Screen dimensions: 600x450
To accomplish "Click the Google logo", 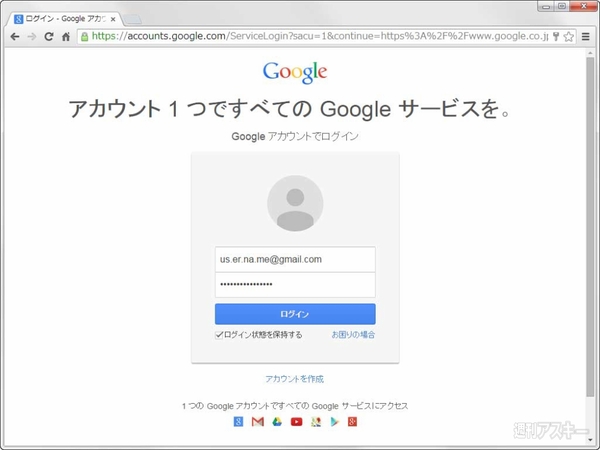I will coord(295,72).
